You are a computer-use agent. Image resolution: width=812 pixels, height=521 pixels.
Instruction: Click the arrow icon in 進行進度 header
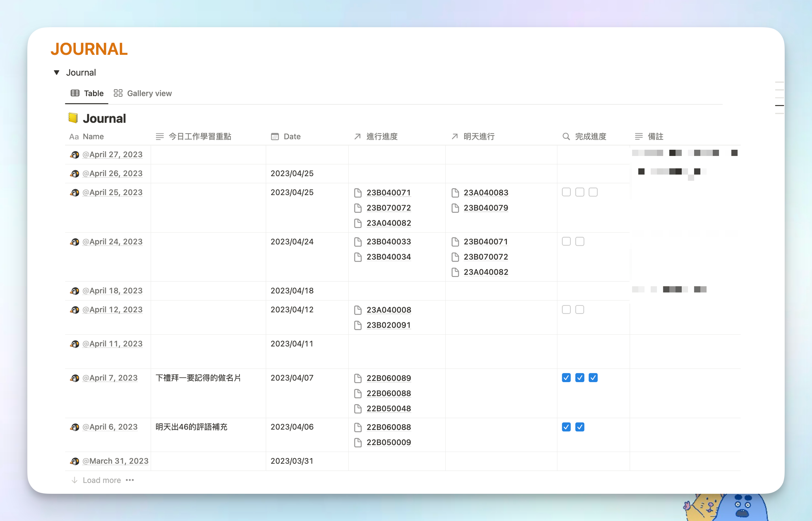point(357,136)
